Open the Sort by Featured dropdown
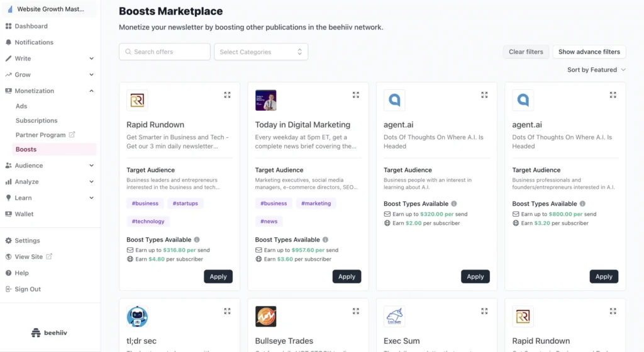644x352 pixels. coord(596,69)
